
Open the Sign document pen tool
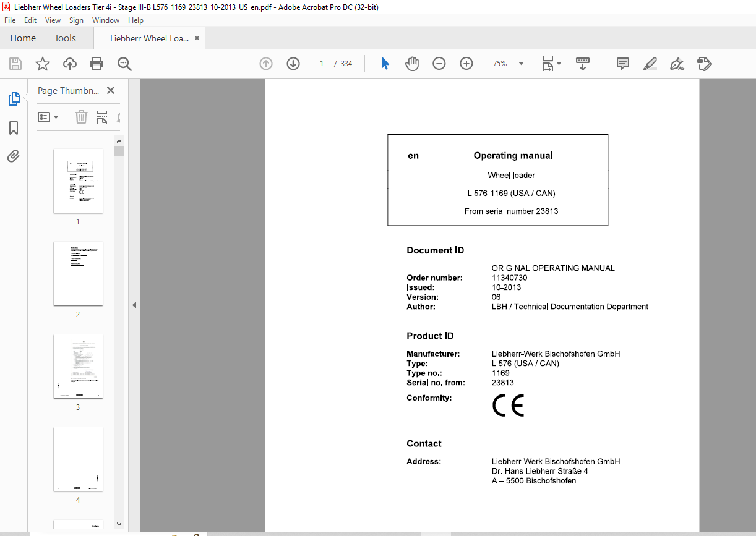tap(677, 64)
